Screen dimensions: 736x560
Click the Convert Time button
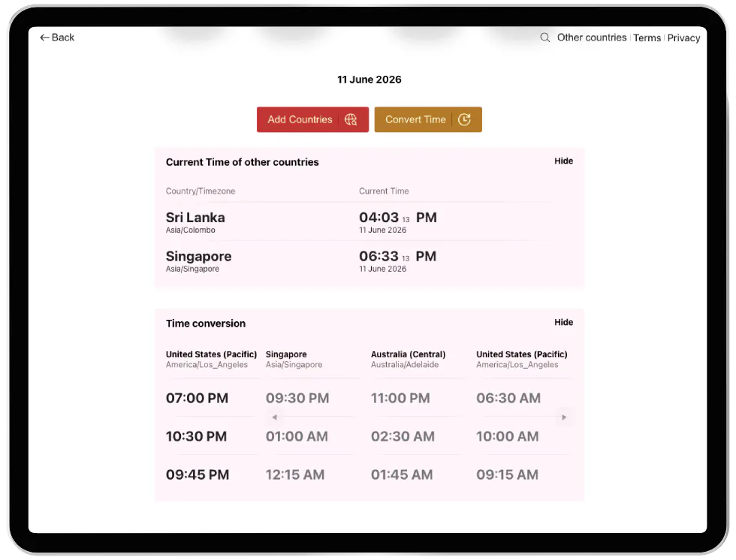pyautogui.click(x=428, y=119)
